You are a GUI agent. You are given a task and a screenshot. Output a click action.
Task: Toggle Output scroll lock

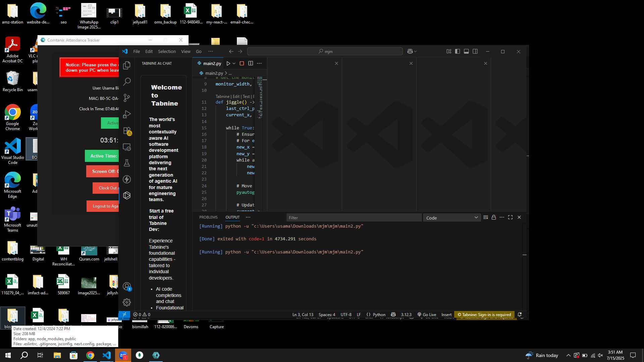tap(494, 217)
